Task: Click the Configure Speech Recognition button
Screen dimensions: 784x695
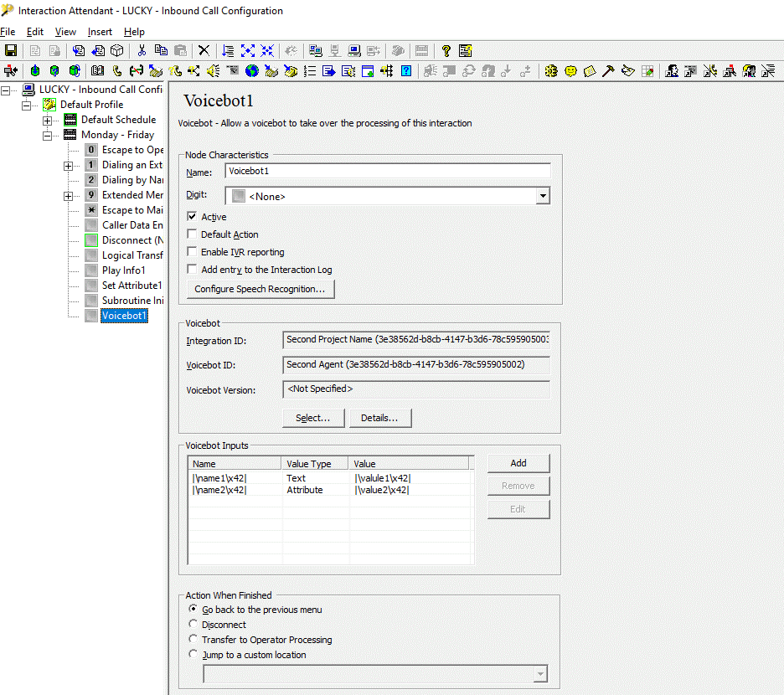Action: [260, 289]
